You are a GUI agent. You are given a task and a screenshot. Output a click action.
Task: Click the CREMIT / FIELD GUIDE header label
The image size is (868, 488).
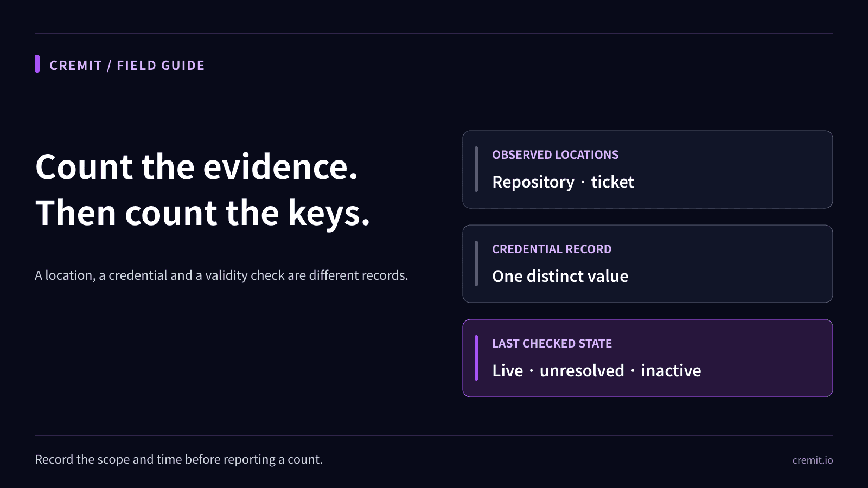click(127, 66)
